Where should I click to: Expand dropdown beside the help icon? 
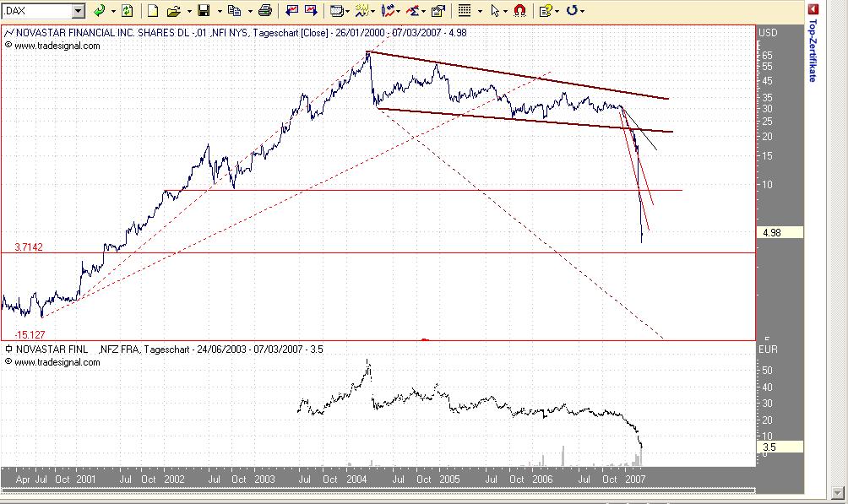click(x=557, y=11)
